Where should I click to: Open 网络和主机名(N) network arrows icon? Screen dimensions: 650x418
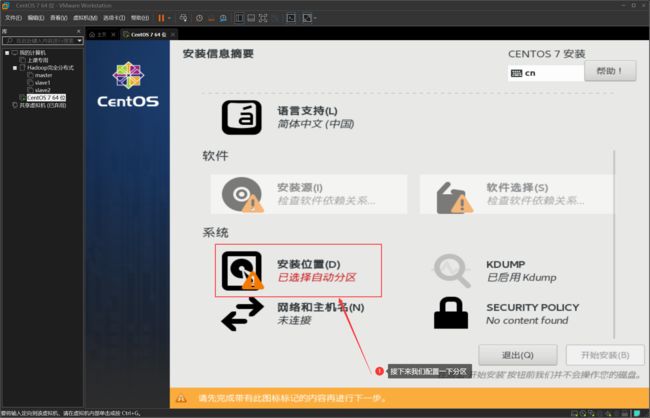(243, 314)
